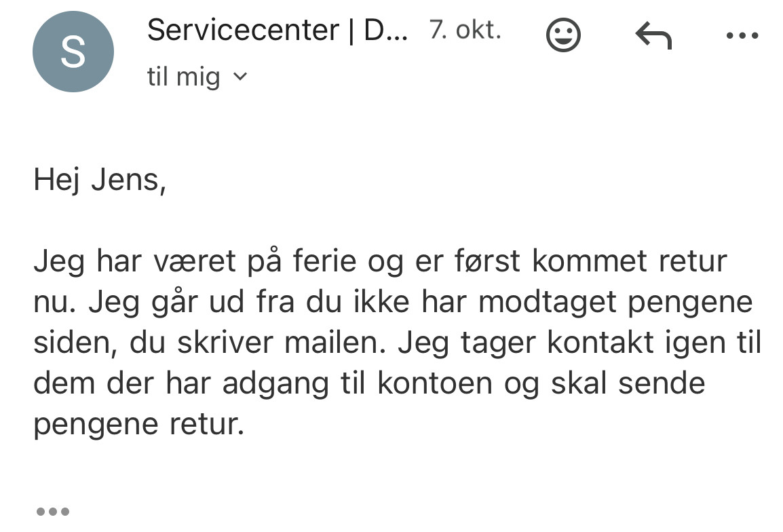Screen dimensions: 783x532
Task: Open sender name "Servicecenter | D..."
Action: (x=277, y=30)
